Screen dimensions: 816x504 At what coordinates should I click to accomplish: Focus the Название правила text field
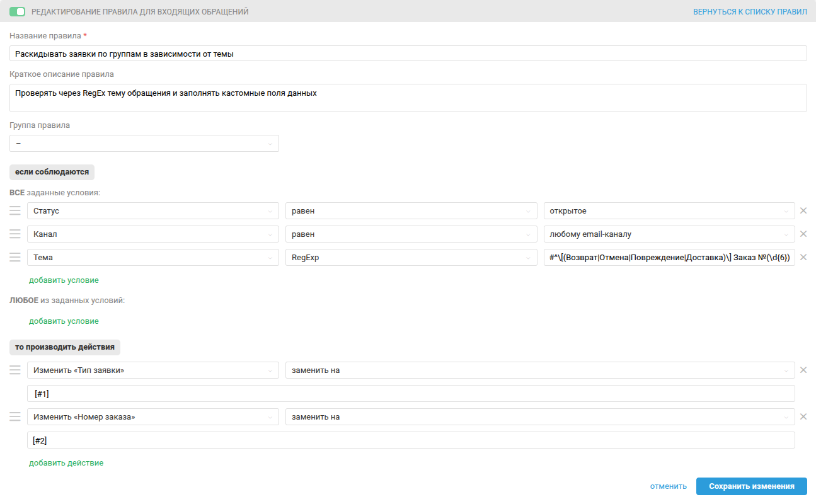408,54
